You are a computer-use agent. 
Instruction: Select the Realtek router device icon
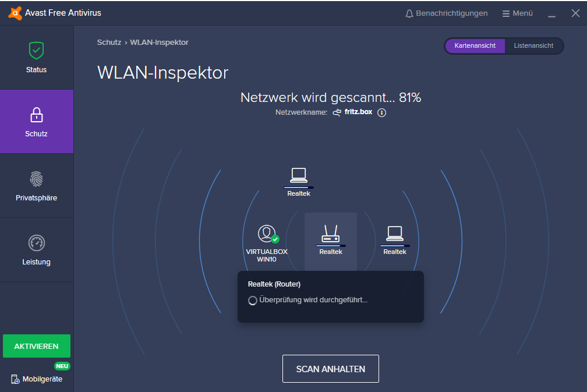(x=331, y=234)
